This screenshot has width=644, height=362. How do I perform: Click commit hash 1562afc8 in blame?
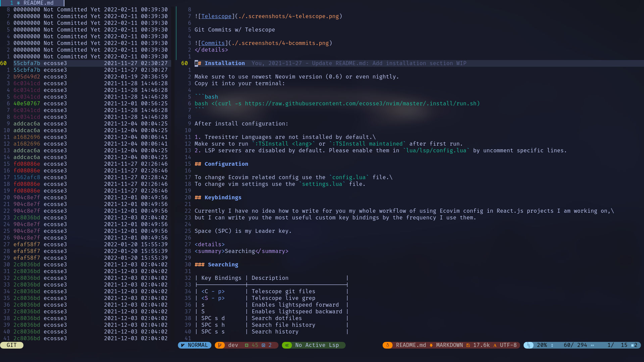coord(27,177)
